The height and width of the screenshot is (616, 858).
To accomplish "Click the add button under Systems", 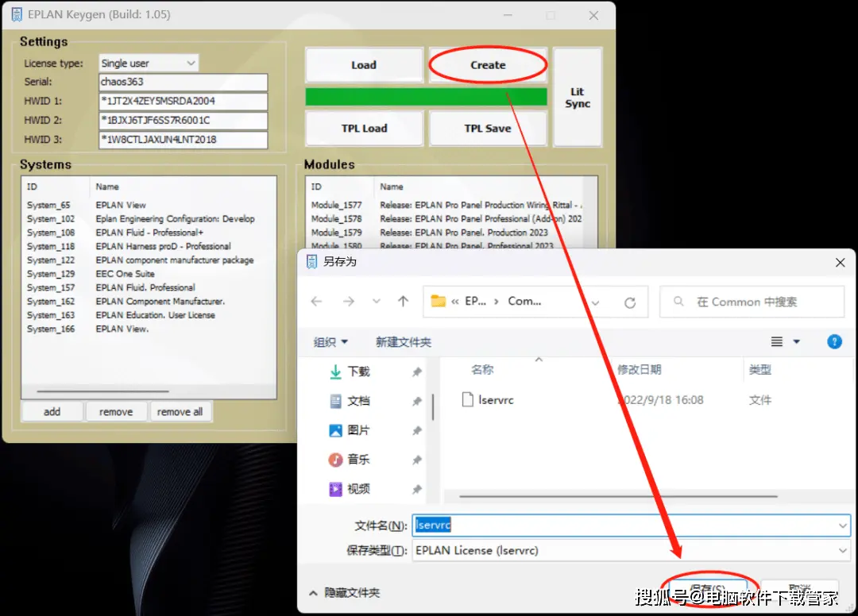I will [52, 411].
